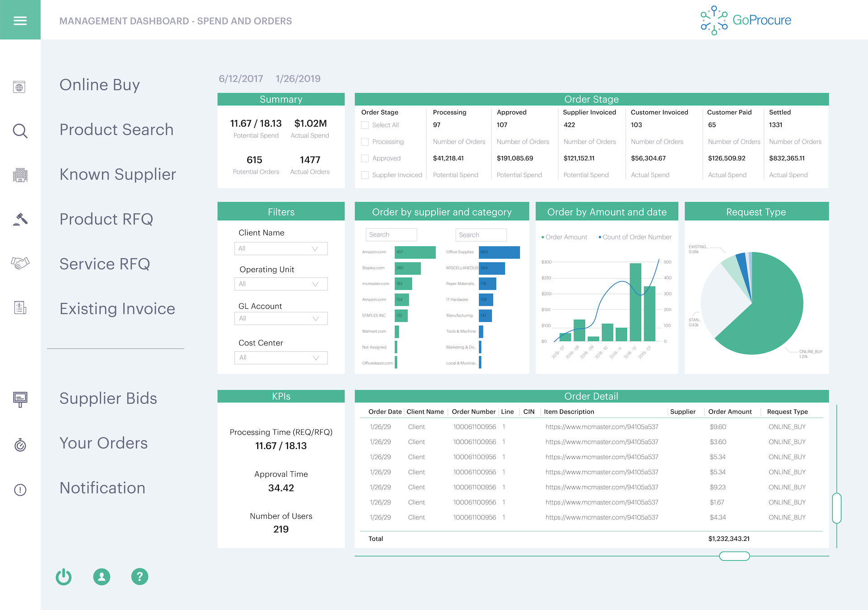Click the magnifier Product Search icon
Screen dimensions: 868x610
click(20, 131)
